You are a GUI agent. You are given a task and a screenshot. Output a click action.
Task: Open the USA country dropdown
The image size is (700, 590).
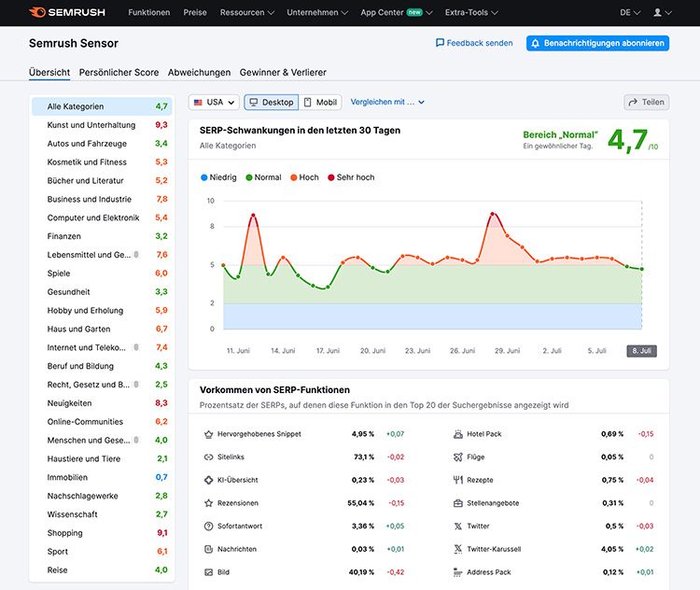(x=214, y=103)
